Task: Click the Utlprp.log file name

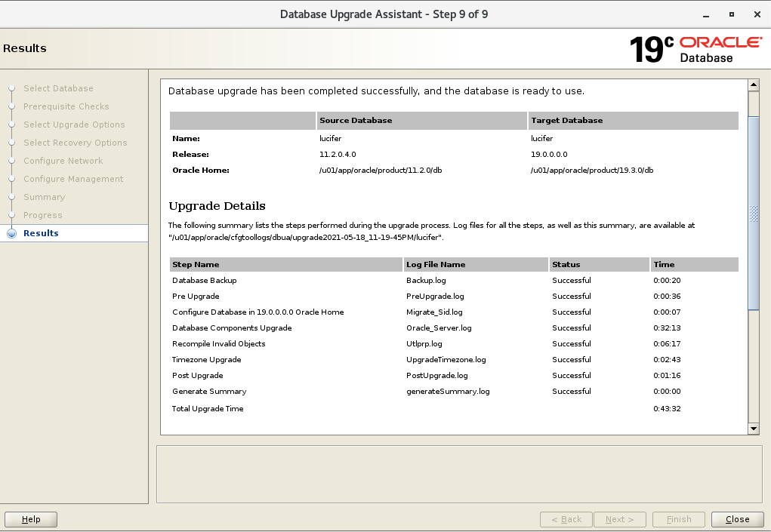Action: 424,344
